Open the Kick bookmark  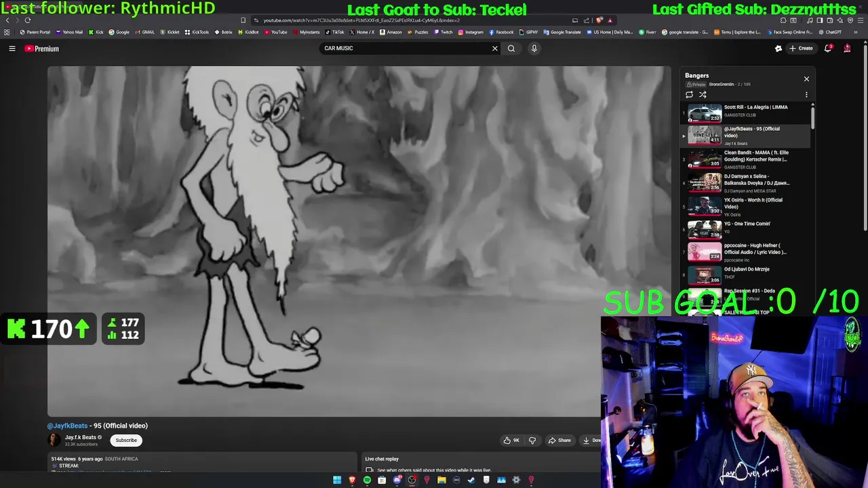click(x=96, y=32)
